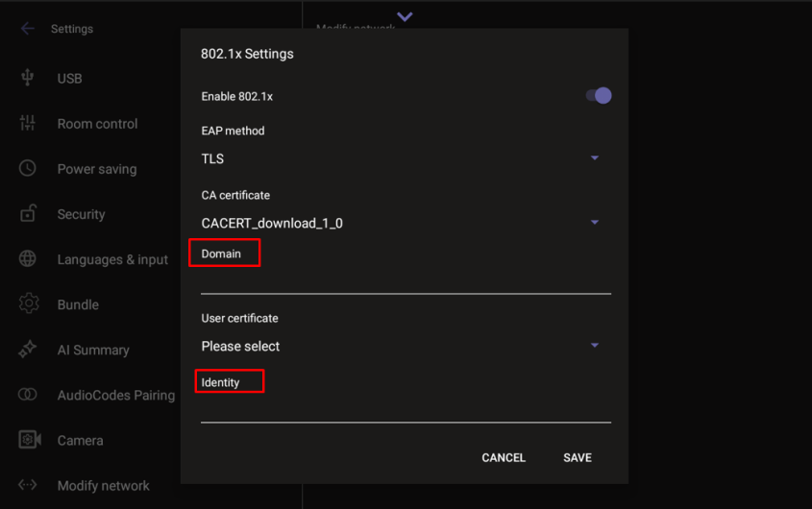Screen dimensions: 812x509
Task: Expand the CA certificate dropdown
Action: (594, 223)
